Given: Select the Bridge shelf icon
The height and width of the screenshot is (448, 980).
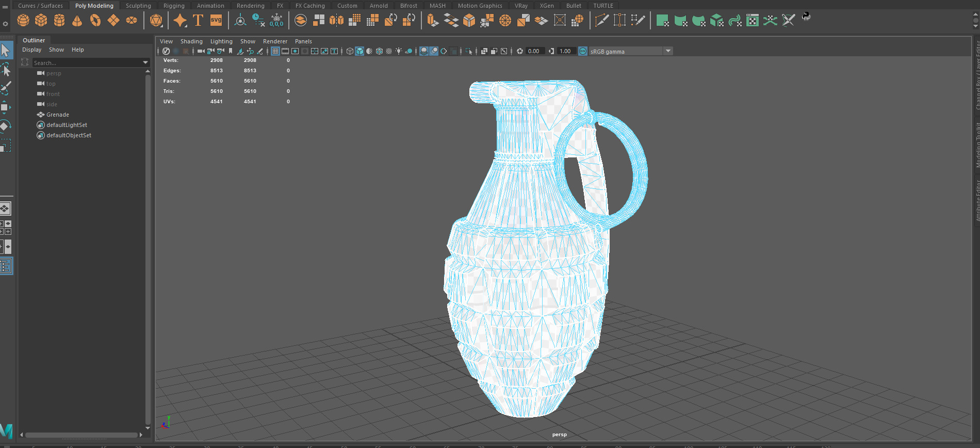Looking at the screenshot, I should [451, 20].
